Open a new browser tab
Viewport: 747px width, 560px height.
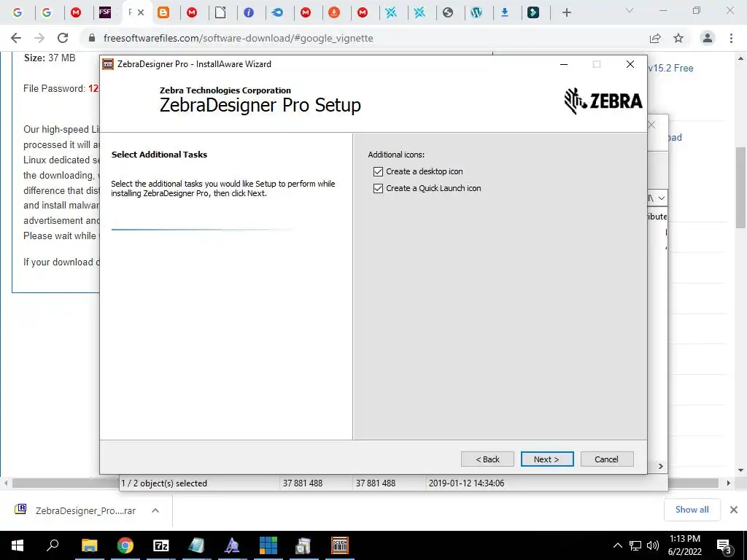pos(566,12)
